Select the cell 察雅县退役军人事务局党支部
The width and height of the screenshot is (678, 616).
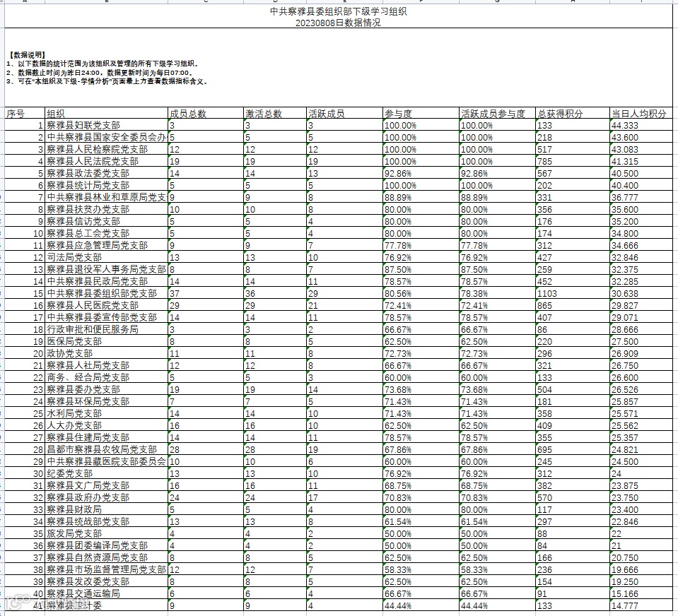pyautogui.click(x=106, y=270)
